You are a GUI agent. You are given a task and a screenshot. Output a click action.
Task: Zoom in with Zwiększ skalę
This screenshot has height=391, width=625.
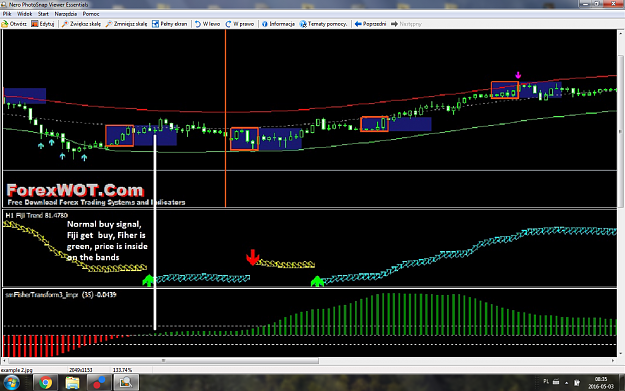click(81, 24)
